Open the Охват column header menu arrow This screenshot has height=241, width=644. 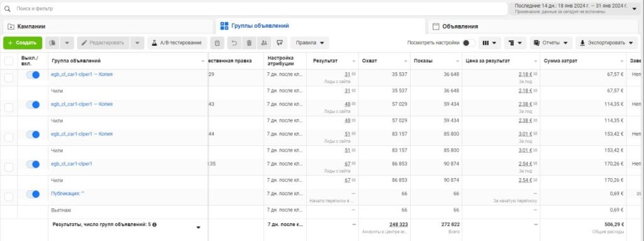(406, 61)
